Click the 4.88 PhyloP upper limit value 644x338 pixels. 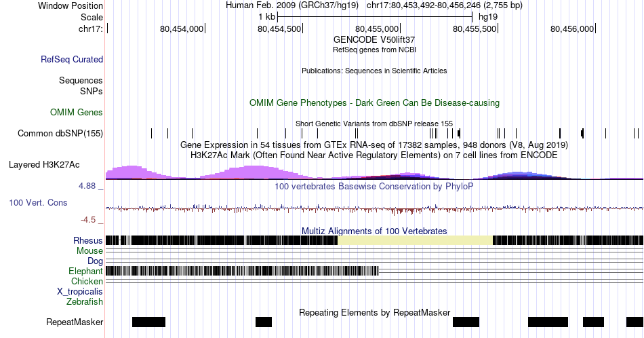87,186
